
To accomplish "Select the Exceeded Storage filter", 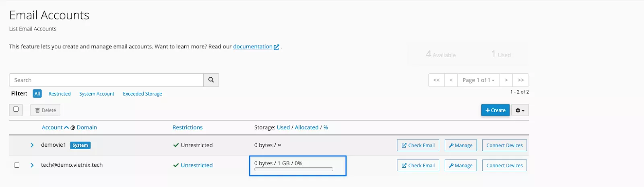I will pyautogui.click(x=142, y=94).
